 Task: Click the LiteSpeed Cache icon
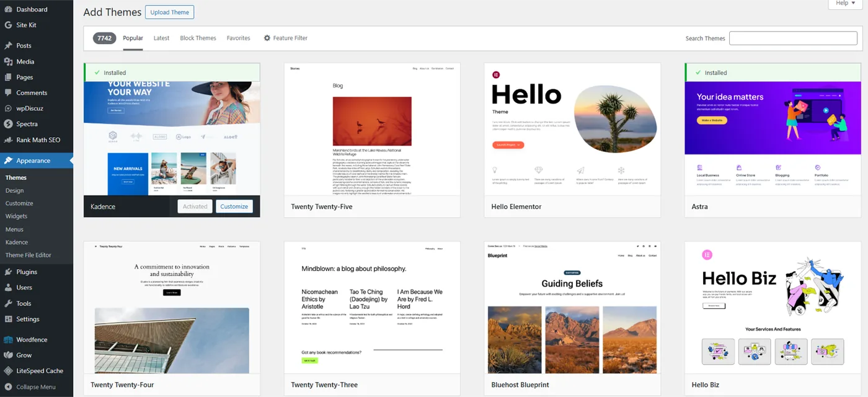pos(8,370)
